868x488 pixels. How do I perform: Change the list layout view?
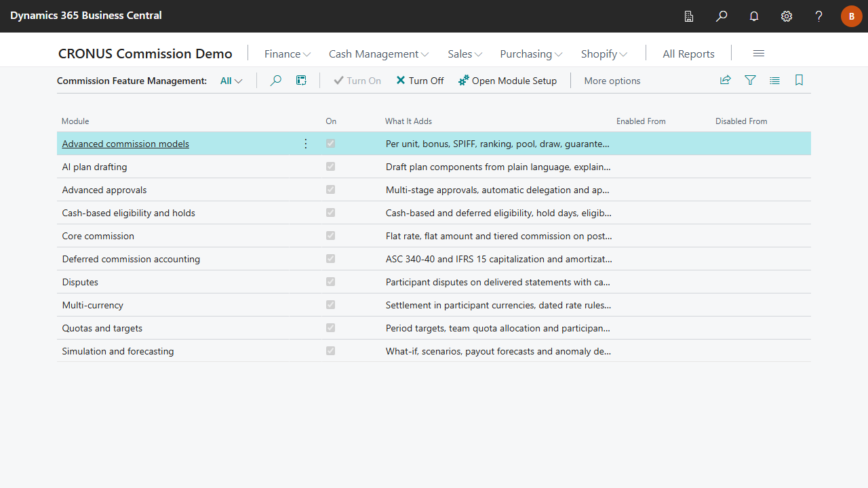coord(774,81)
